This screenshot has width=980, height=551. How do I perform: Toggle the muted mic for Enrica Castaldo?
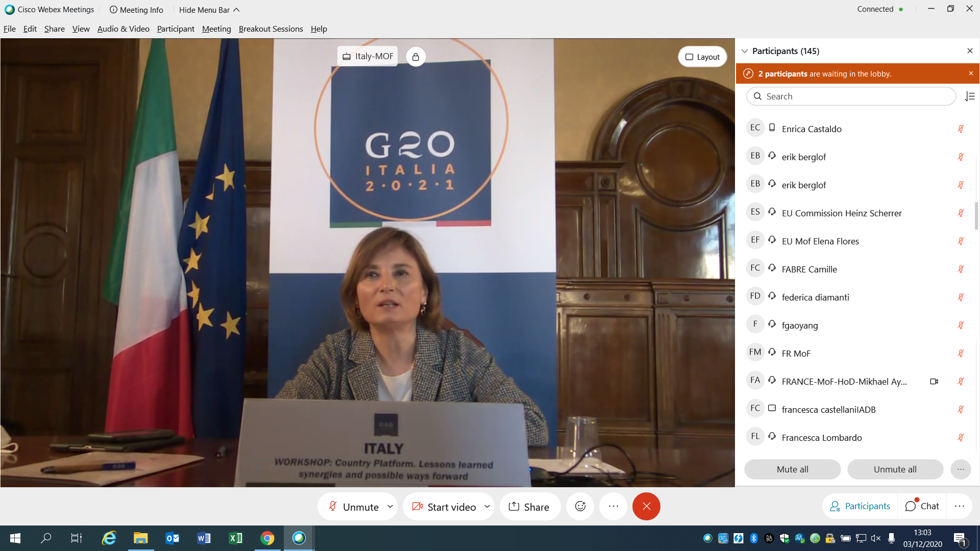pyautogui.click(x=961, y=129)
